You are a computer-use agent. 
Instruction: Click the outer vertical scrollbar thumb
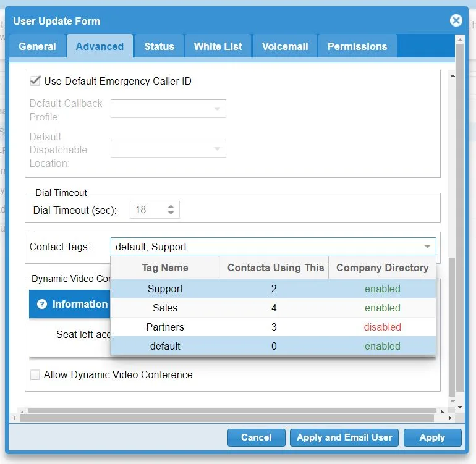tap(460, 218)
